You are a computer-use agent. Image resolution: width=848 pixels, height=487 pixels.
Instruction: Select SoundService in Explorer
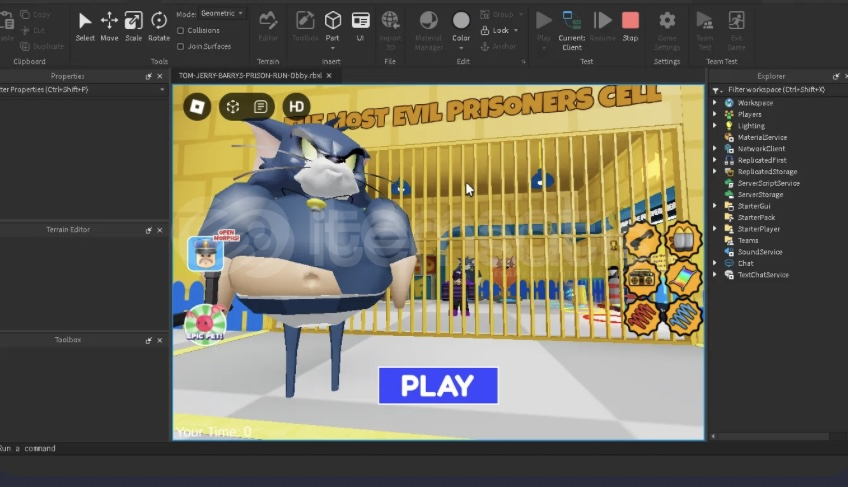[x=760, y=252]
